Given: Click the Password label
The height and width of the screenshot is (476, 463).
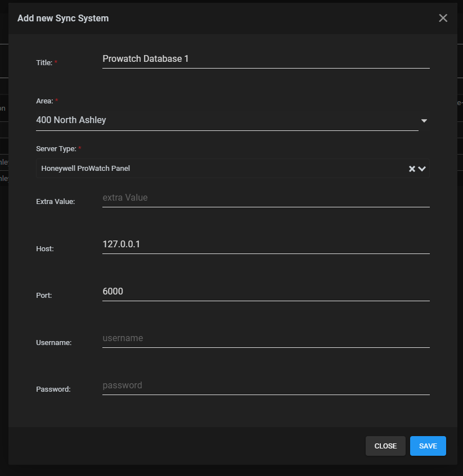Looking at the screenshot, I should pos(53,389).
